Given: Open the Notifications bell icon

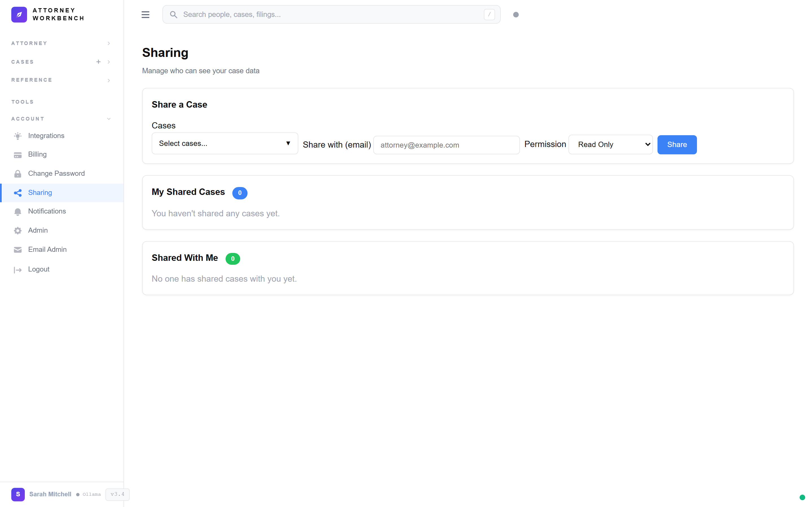Looking at the screenshot, I should click(x=18, y=212).
